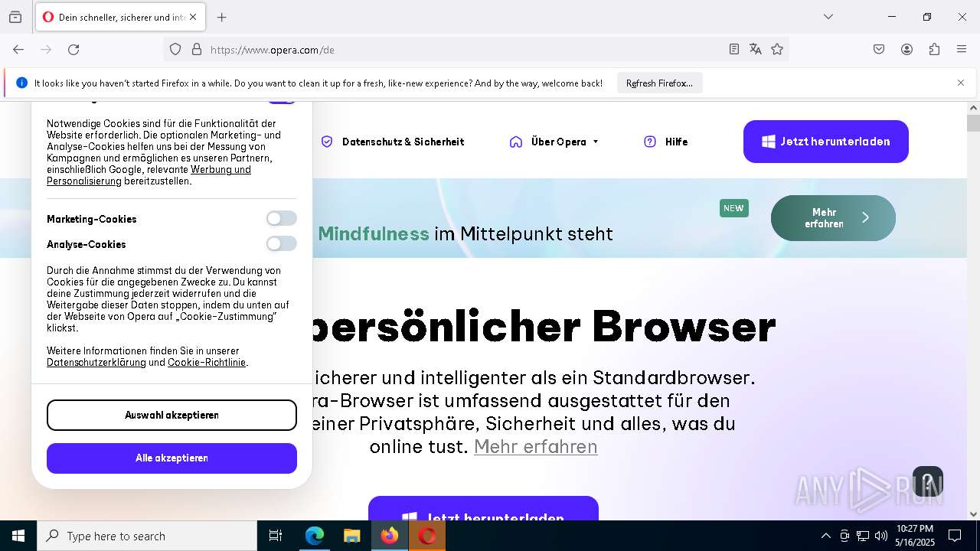This screenshot has width=980, height=551.
Task: Enable Analyse-Cookies toggle
Action: (x=281, y=244)
